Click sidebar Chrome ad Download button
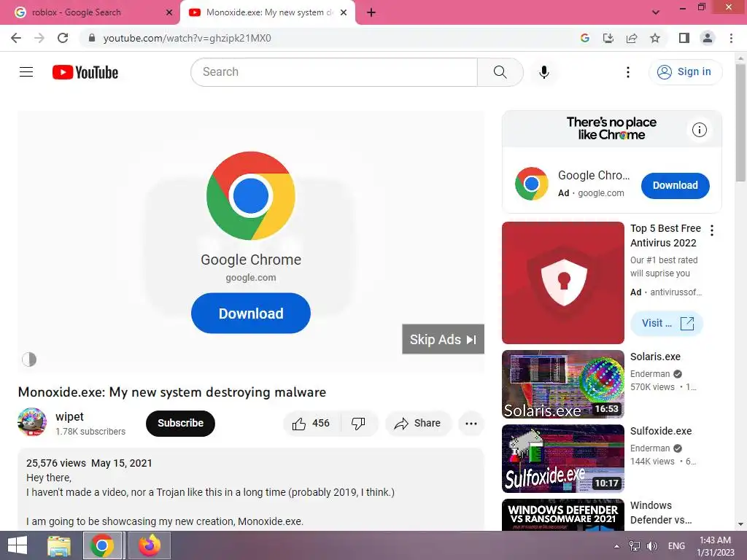The height and width of the screenshot is (560, 747). [675, 186]
